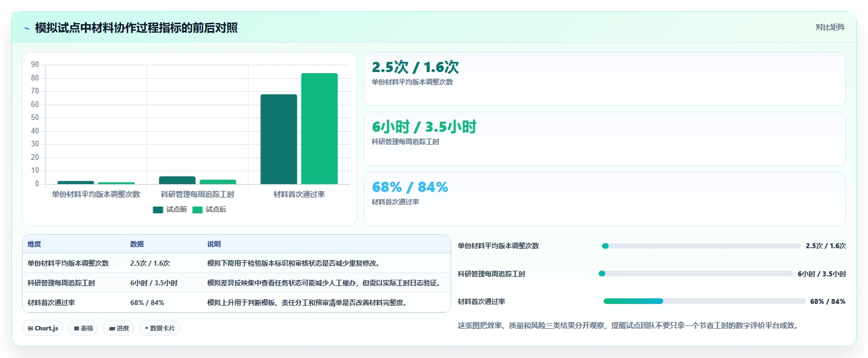Click the footnote text 这张图把效率
Image resolution: width=868 pixels, height=358 pixels.
628,325
